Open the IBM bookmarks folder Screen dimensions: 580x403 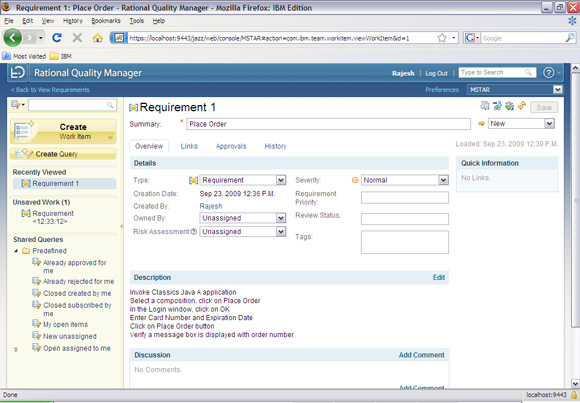click(x=60, y=56)
